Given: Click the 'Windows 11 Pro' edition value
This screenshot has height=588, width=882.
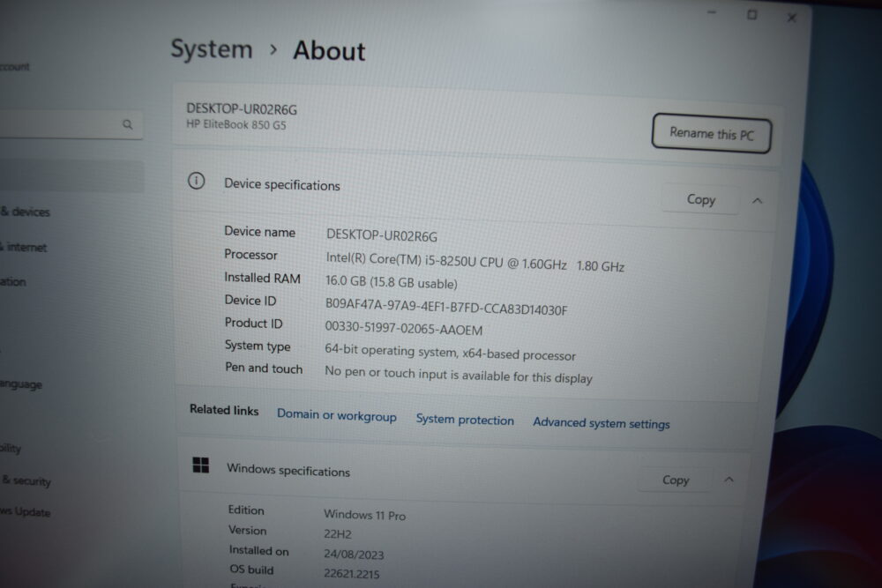Looking at the screenshot, I should [364, 514].
